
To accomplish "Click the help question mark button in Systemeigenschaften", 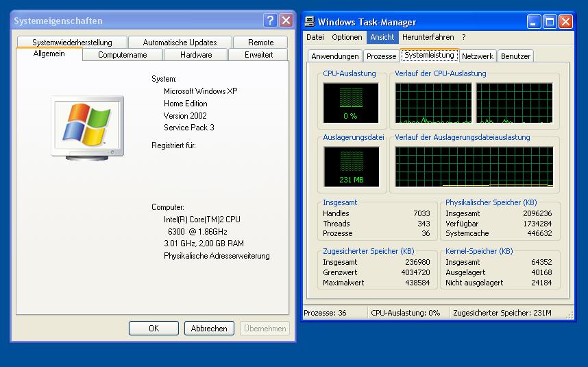I will pos(270,21).
